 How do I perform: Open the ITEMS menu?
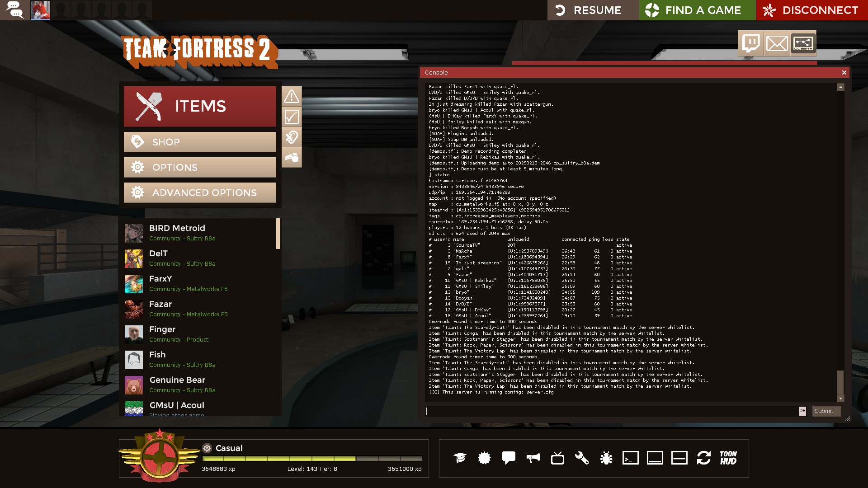pyautogui.click(x=200, y=106)
